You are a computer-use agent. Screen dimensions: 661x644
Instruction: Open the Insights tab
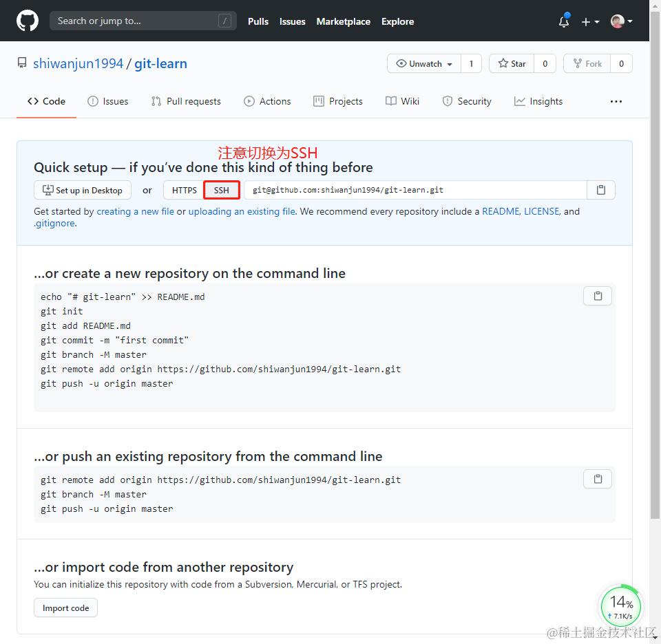tap(538, 102)
